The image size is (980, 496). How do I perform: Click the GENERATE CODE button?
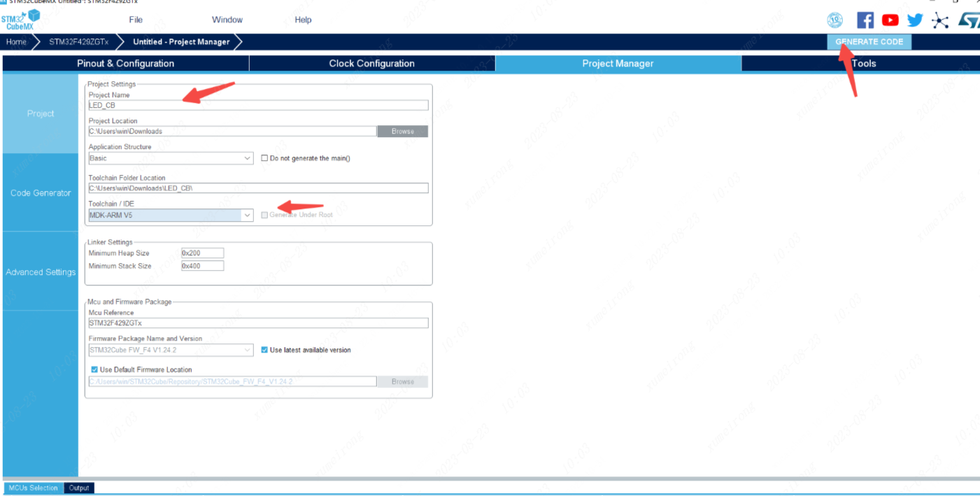pos(869,41)
